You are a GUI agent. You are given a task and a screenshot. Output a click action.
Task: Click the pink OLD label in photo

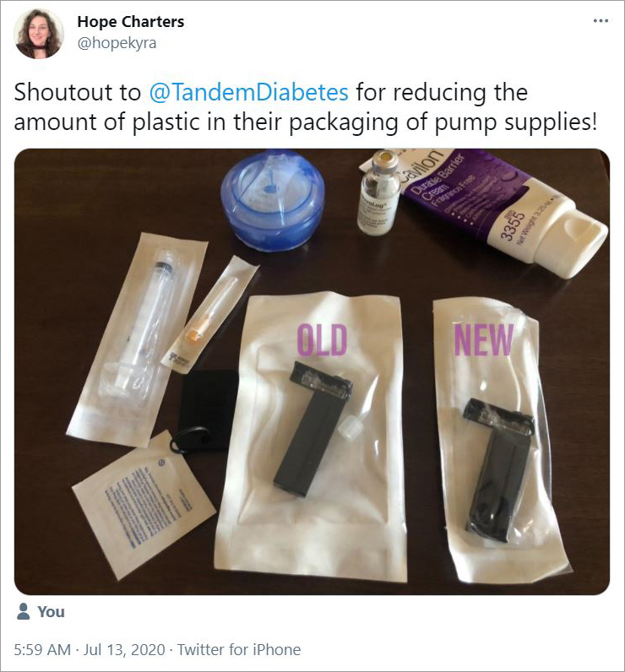323,339
